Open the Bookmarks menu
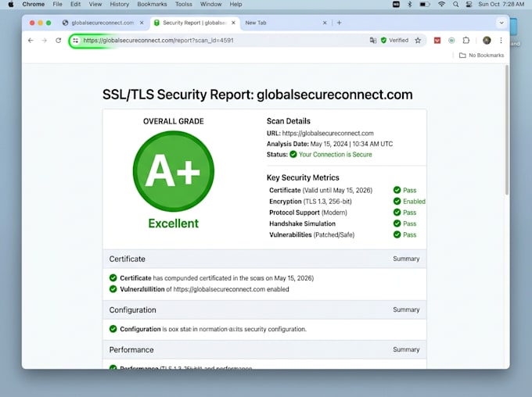The width and height of the screenshot is (532, 397). [x=152, y=5]
